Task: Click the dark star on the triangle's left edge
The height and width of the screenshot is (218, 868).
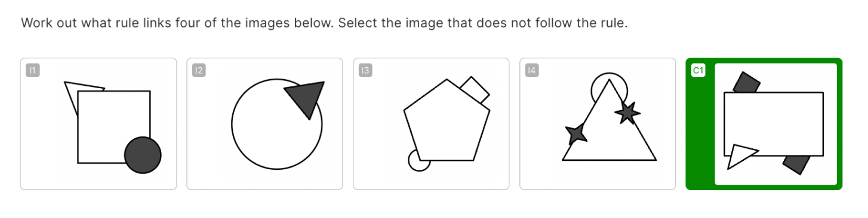Action: [x=577, y=133]
